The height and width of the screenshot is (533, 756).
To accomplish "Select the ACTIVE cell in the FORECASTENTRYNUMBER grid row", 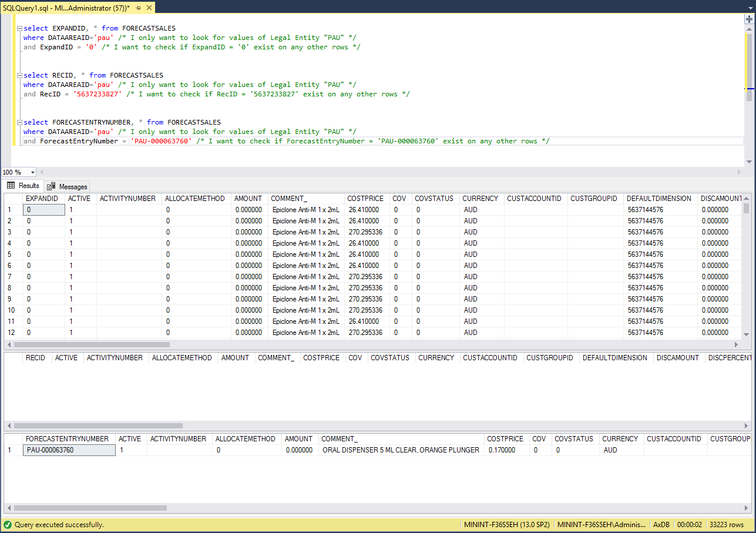I will tap(131, 450).
